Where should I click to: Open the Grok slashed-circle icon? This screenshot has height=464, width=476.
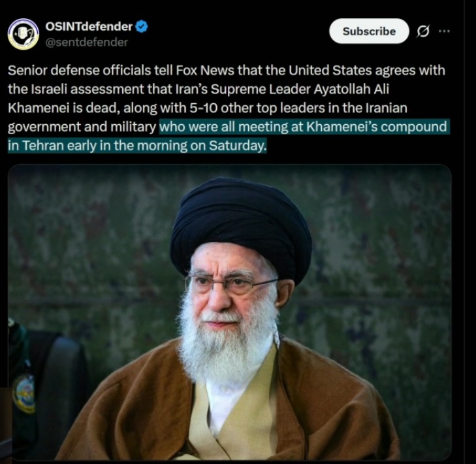click(x=423, y=31)
